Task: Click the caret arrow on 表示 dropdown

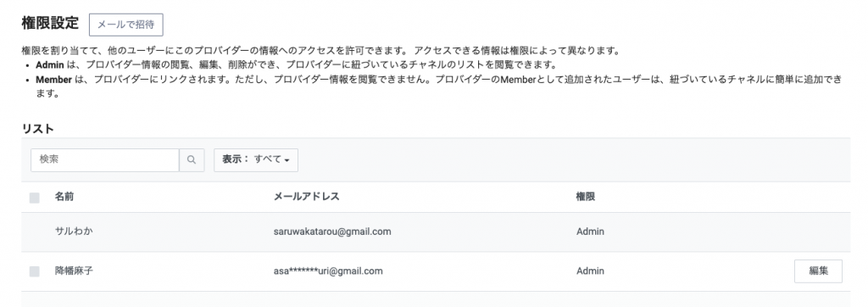Action: point(287,160)
